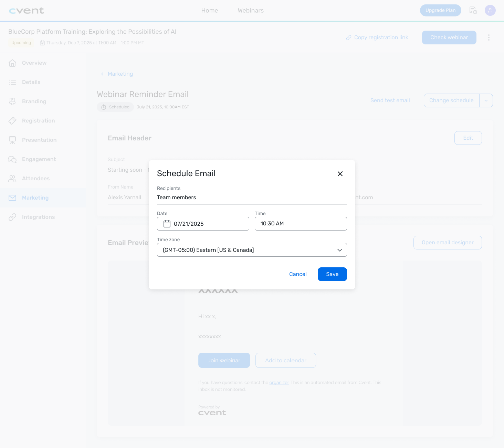The image size is (504, 448).
Task: Click the Overview home icon
Action: [x=12, y=63]
